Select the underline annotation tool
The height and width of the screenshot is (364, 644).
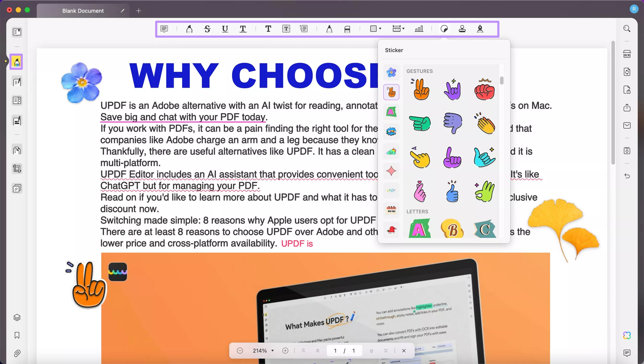[x=225, y=29]
